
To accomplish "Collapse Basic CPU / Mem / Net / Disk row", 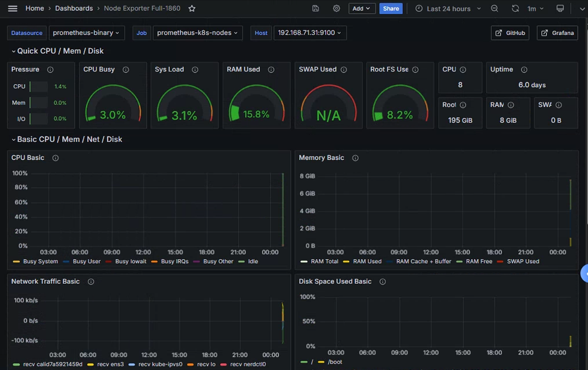I will (67, 139).
